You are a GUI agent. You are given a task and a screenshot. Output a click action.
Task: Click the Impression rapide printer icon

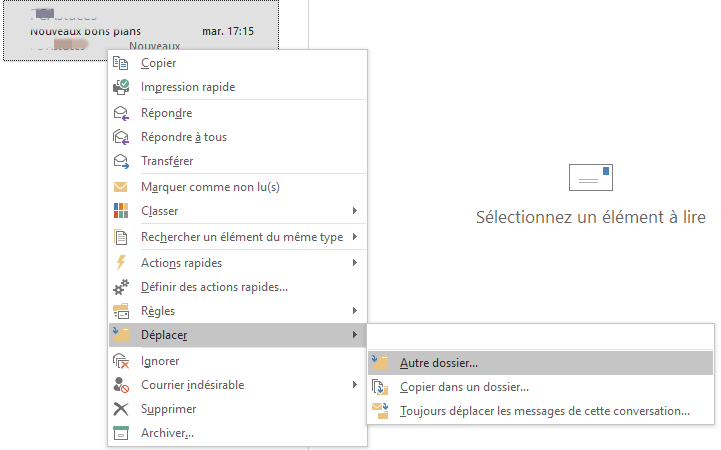coord(121,87)
